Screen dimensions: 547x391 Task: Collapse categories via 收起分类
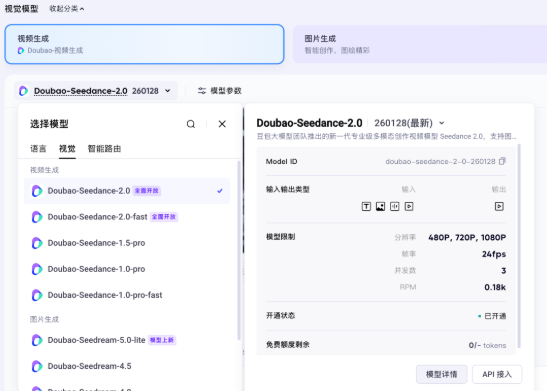[x=66, y=9]
